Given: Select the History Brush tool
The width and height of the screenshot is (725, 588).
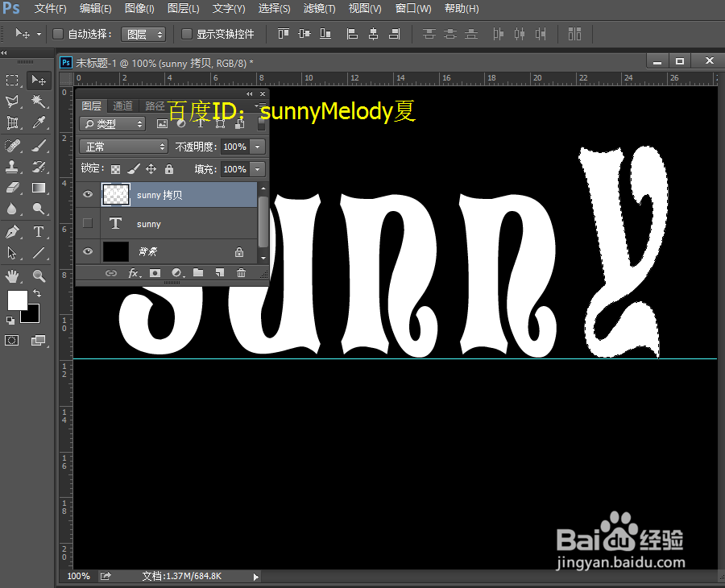Looking at the screenshot, I should click(x=39, y=167).
